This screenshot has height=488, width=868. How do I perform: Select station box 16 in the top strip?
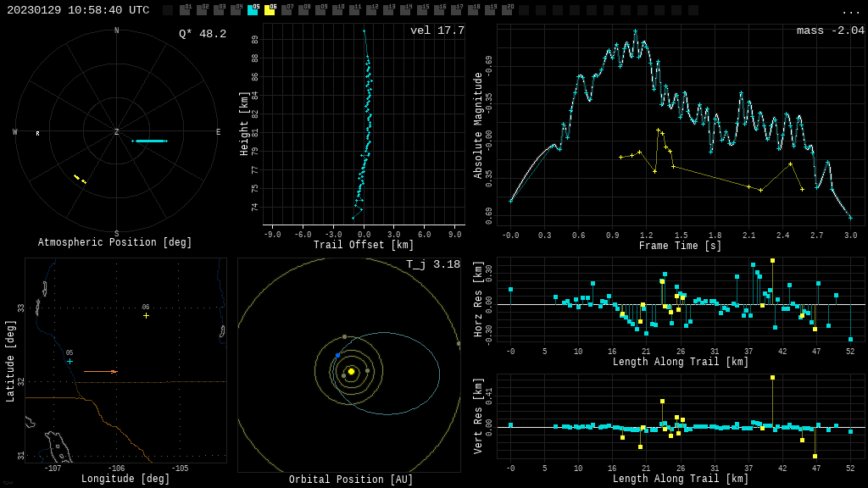440,10
